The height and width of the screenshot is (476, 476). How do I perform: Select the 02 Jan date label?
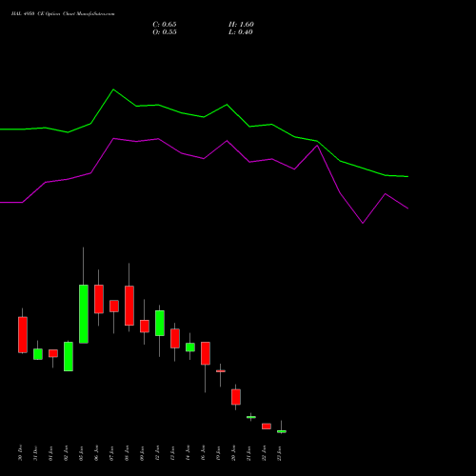point(66,453)
